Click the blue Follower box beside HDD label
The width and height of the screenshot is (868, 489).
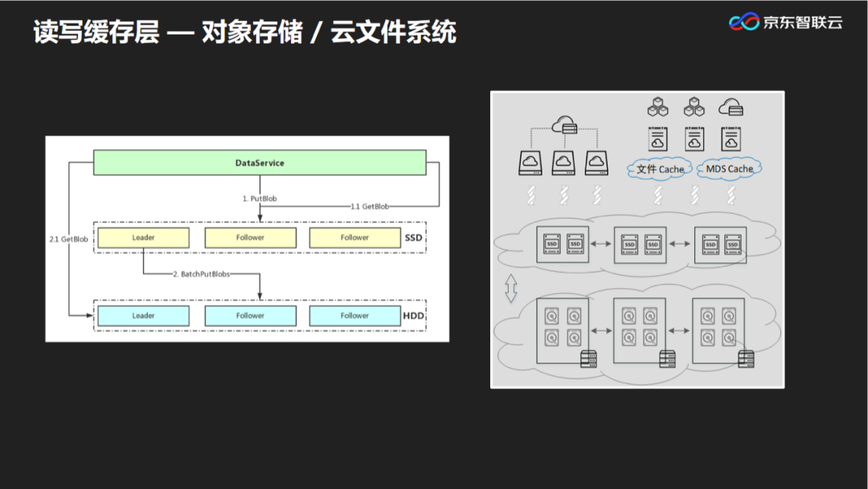355,315
